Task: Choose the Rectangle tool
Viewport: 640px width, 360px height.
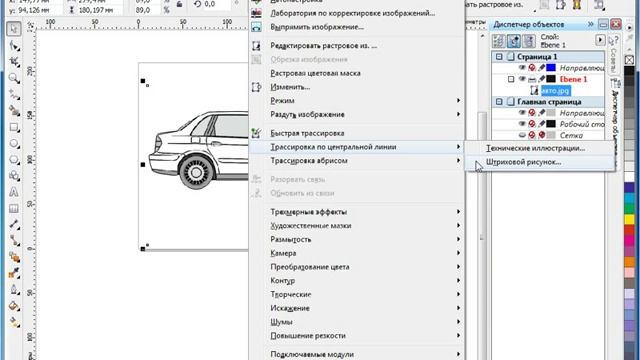Action: (14, 127)
